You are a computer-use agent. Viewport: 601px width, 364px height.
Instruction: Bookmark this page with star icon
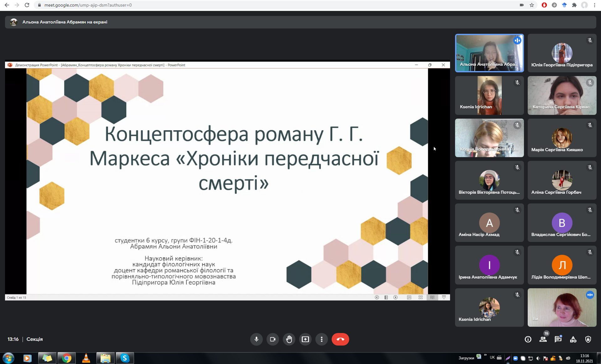(532, 5)
